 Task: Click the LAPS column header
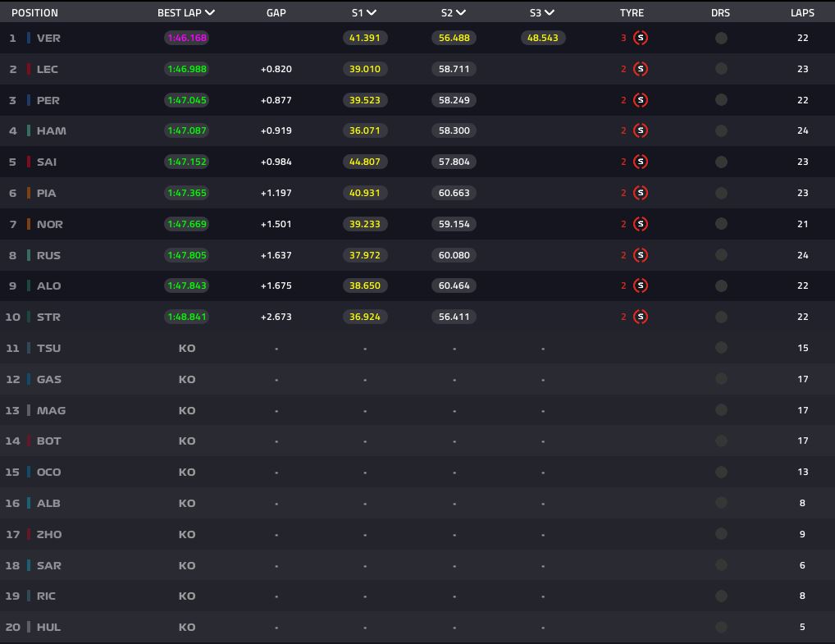[802, 13]
